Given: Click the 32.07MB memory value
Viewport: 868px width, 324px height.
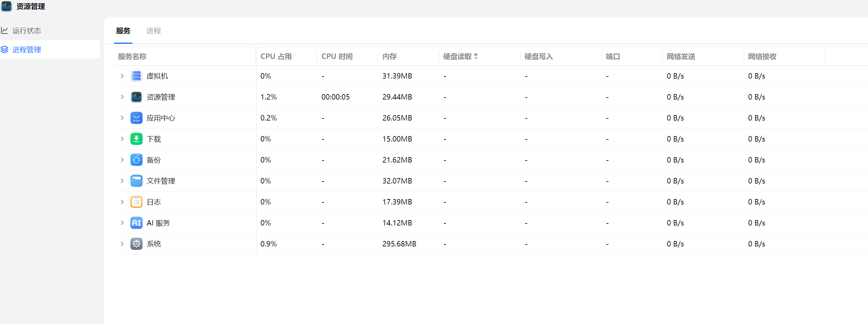Looking at the screenshot, I should [397, 181].
